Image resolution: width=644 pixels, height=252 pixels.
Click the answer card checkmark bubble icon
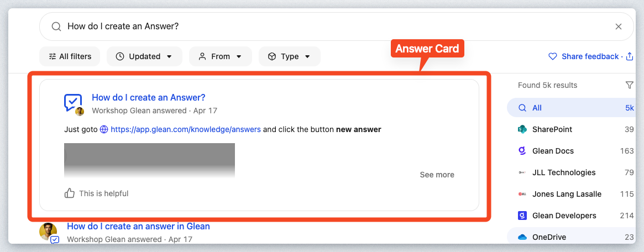point(72,102)
